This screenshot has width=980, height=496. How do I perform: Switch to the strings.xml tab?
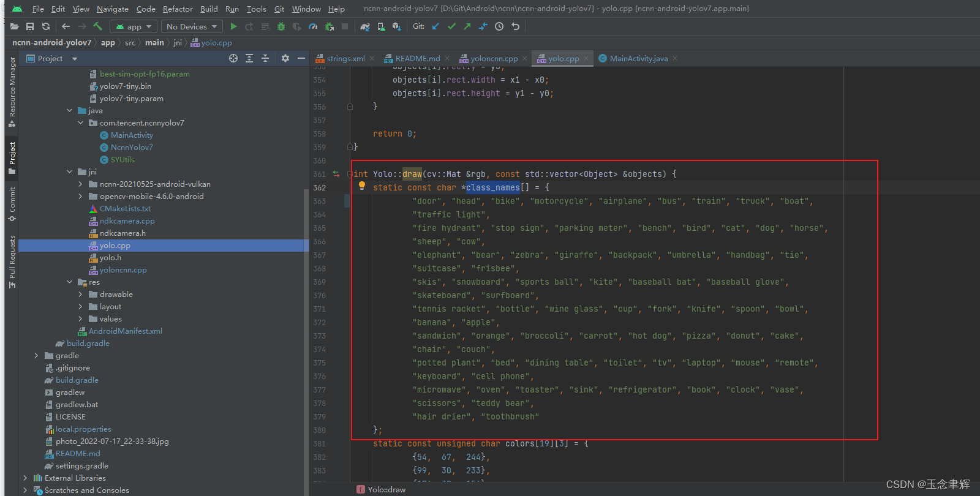[345, 58]
